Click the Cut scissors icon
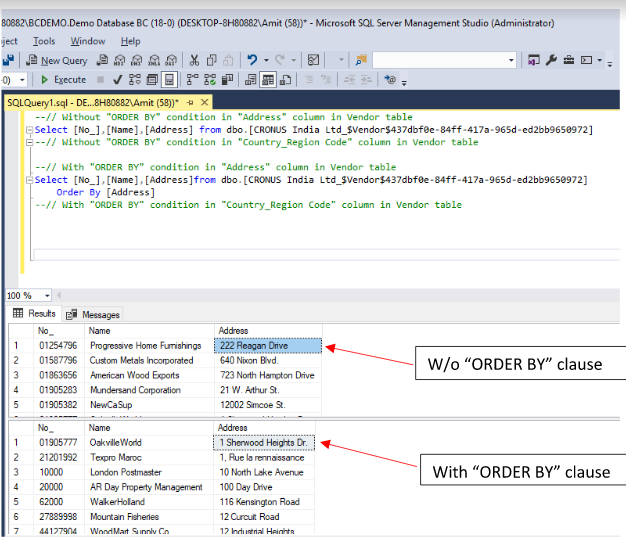Viewport: 626px width, 539px height. (x=194, y=60)
